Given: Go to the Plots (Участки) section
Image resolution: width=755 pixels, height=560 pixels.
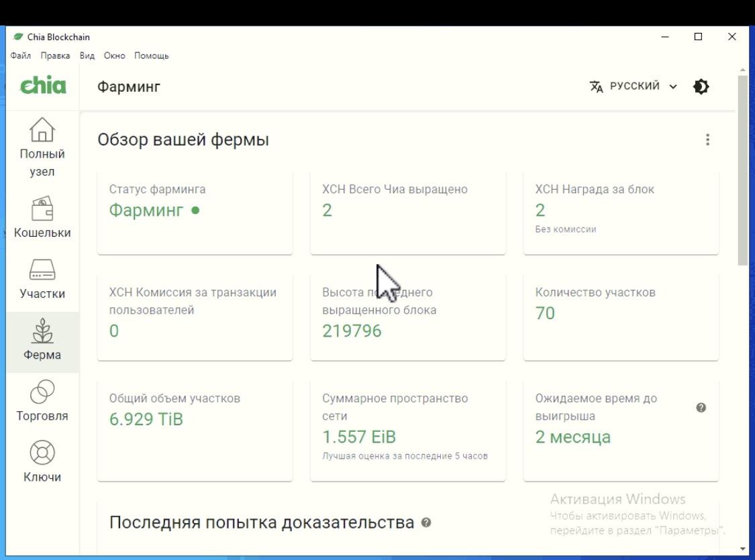Looking at the screenshot, I should (42, 279).
